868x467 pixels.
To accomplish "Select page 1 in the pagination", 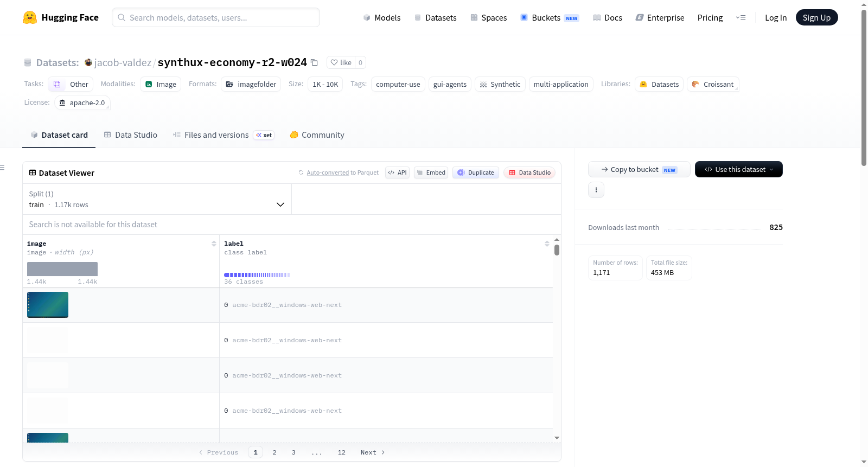I will tap(256, 452).
